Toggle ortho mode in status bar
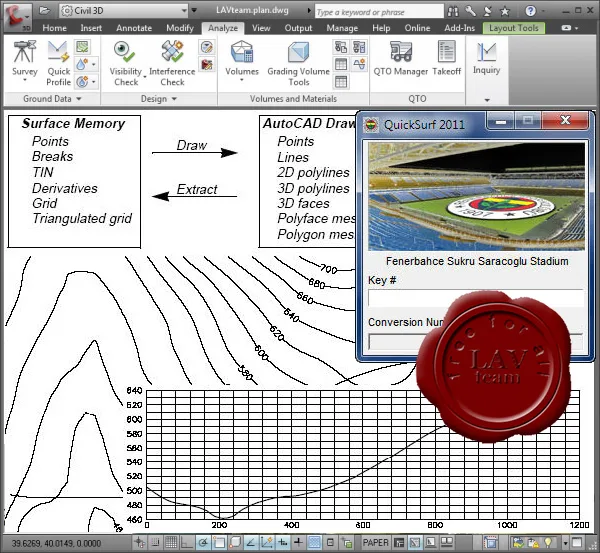The height and width of the screenshot is (553, 600). click(x=187, y=542)
